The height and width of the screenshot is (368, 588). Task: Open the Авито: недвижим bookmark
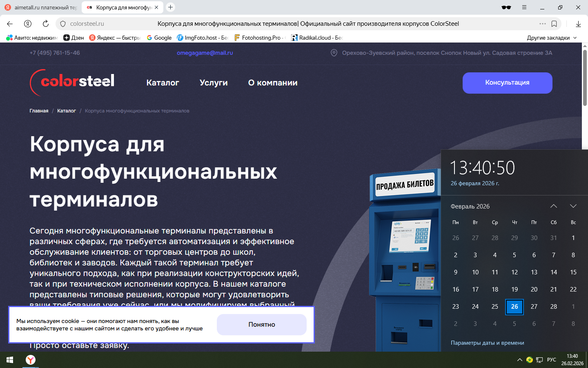click(x=32, y=38)
